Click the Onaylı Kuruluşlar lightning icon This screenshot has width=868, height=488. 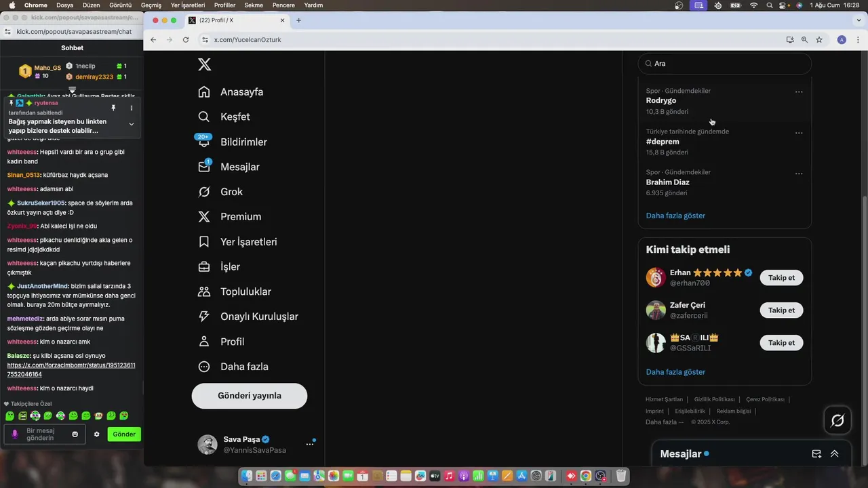pos(204,317)
